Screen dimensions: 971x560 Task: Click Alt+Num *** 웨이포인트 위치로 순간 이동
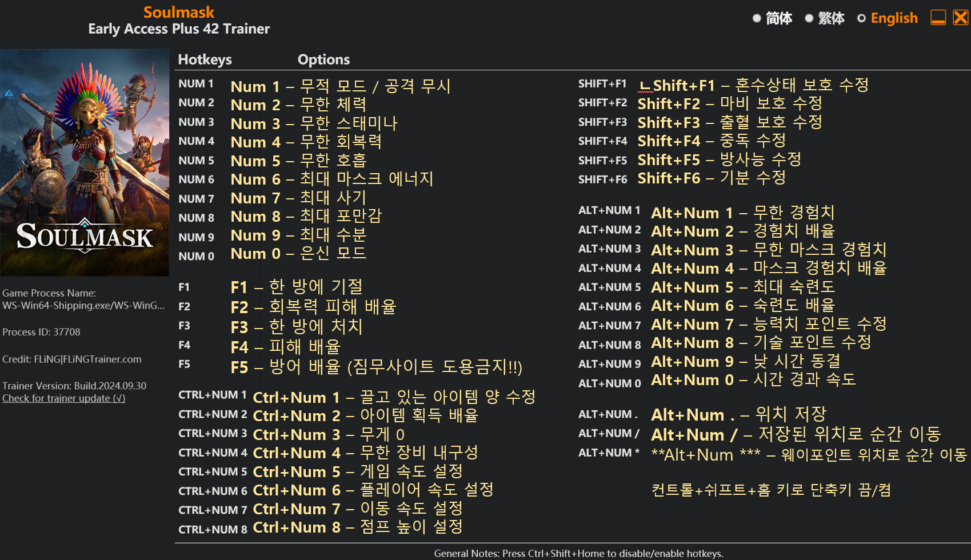[x=809, y=455]
